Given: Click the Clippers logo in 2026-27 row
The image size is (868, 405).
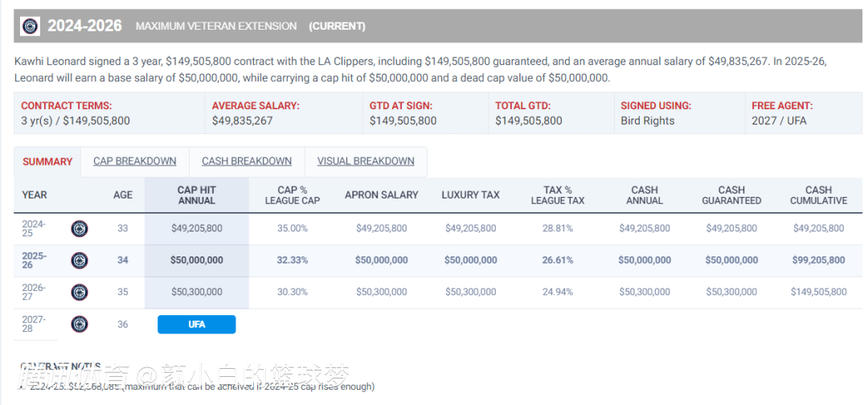Looking at the screenshot, I should point(80,292).
